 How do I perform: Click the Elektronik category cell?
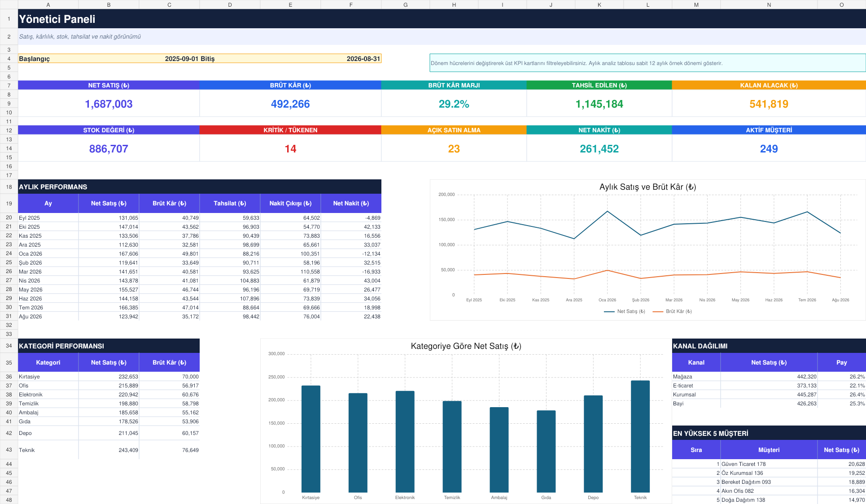pyautogui.click(x=48, y=395)
